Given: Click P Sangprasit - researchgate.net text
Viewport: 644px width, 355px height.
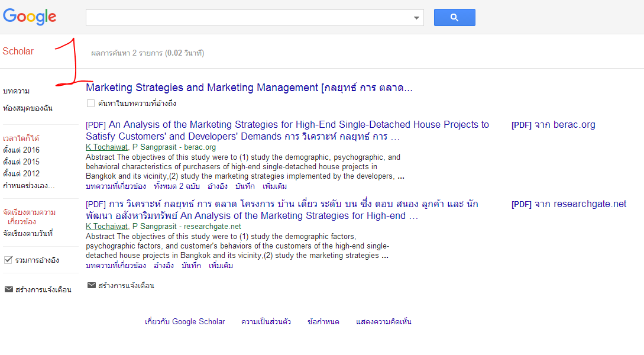Looking at the screenshot, I should [187, 227].
